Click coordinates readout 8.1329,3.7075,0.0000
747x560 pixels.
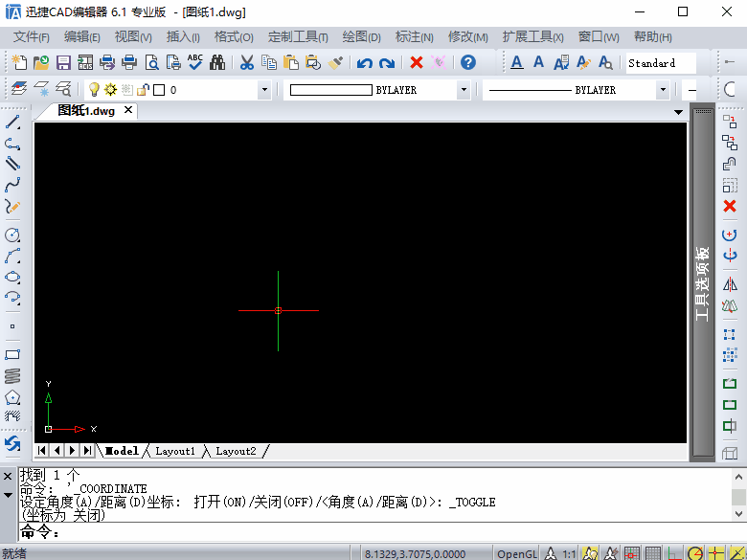[x=415, y=554]
